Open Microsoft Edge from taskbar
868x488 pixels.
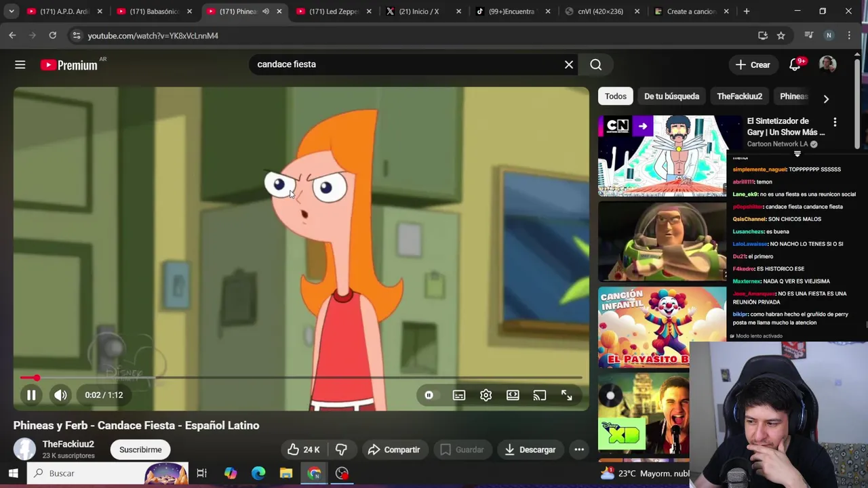click(x=258, y=473)
